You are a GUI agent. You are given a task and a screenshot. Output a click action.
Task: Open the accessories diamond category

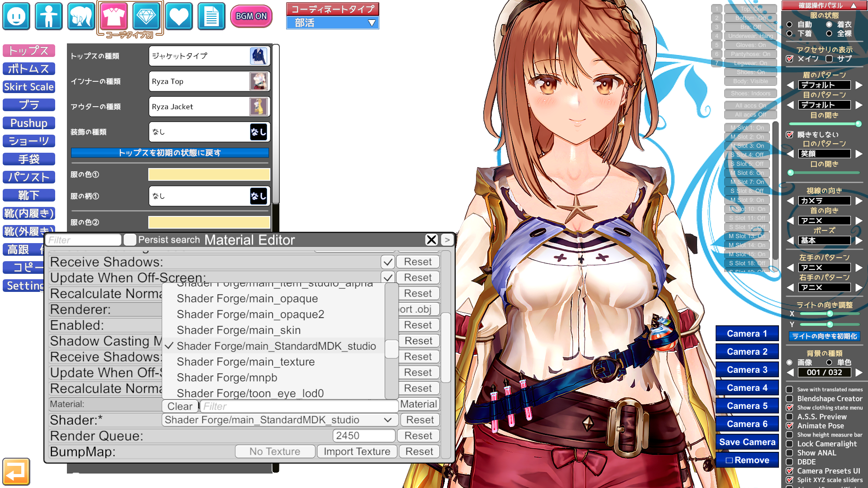(146, 16)
